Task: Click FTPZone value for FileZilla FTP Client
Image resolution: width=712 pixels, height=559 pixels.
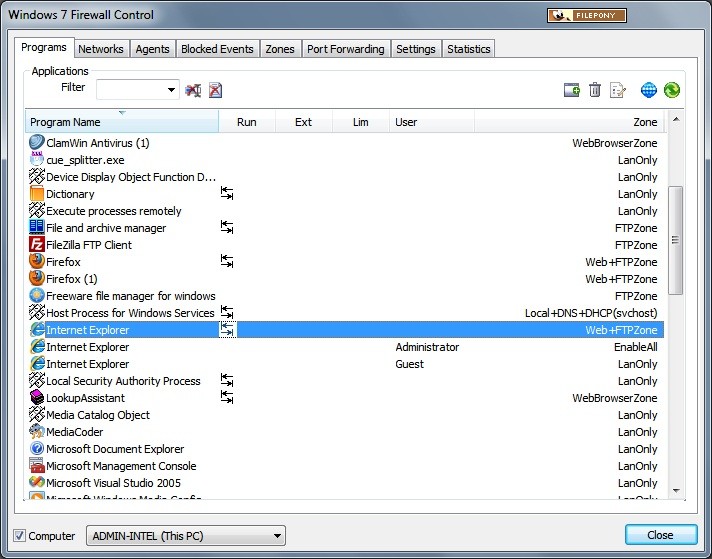Action: 636,245
